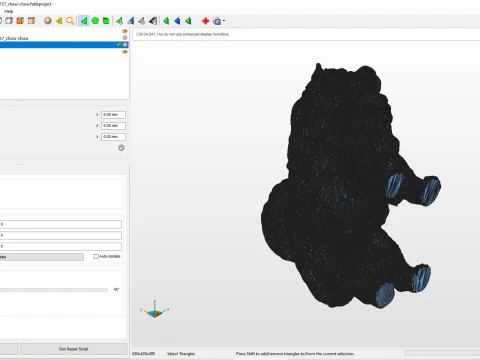The width and height of the screenshot is (480, 360).
Task: Click the arrow beside the topmost 0.00 mm field
Action: pyautogui.click(x=97, y=115)
